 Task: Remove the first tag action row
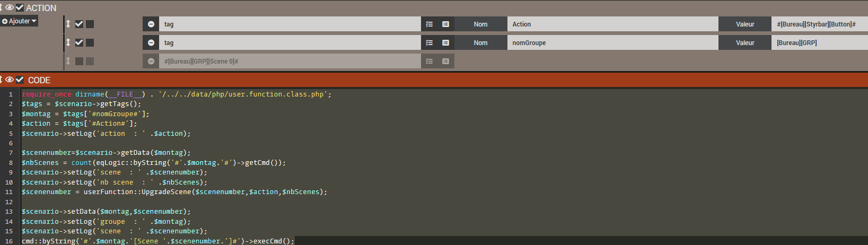(x=151, y=24)
